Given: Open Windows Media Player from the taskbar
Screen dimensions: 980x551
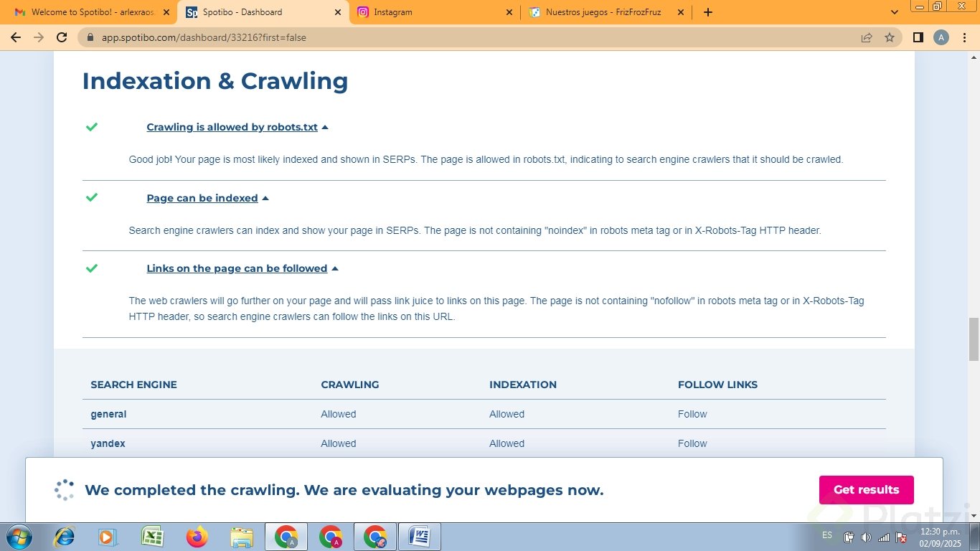Looking at the screenshot, I should coord(108,537).
